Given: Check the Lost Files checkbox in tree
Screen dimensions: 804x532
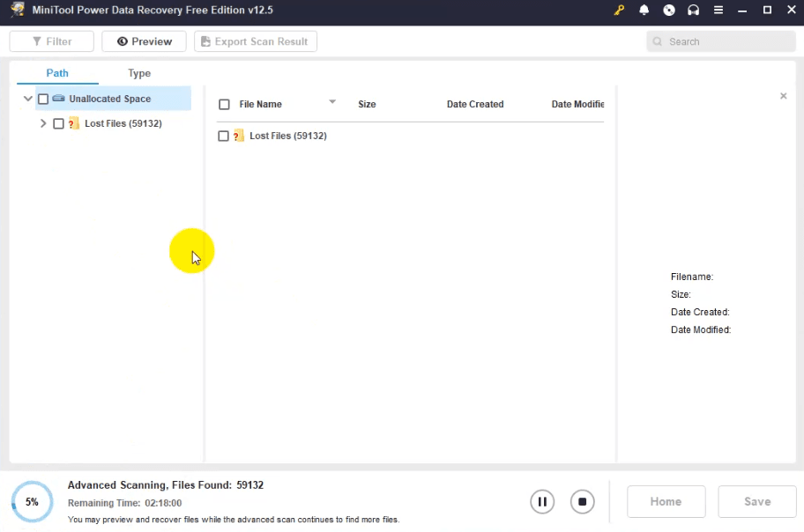Looking at the screenshot, I should [x=58, y=123].
